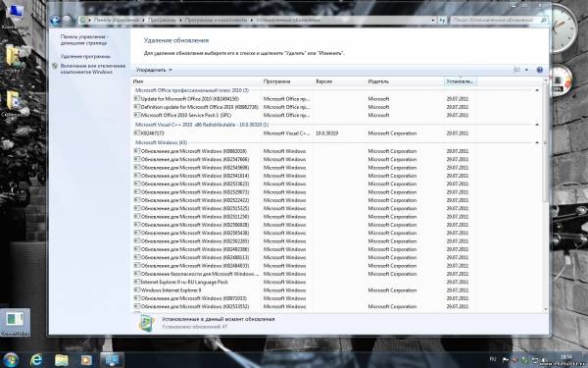Open Панель управления домашняя страница link

click(x=84, y=40)
